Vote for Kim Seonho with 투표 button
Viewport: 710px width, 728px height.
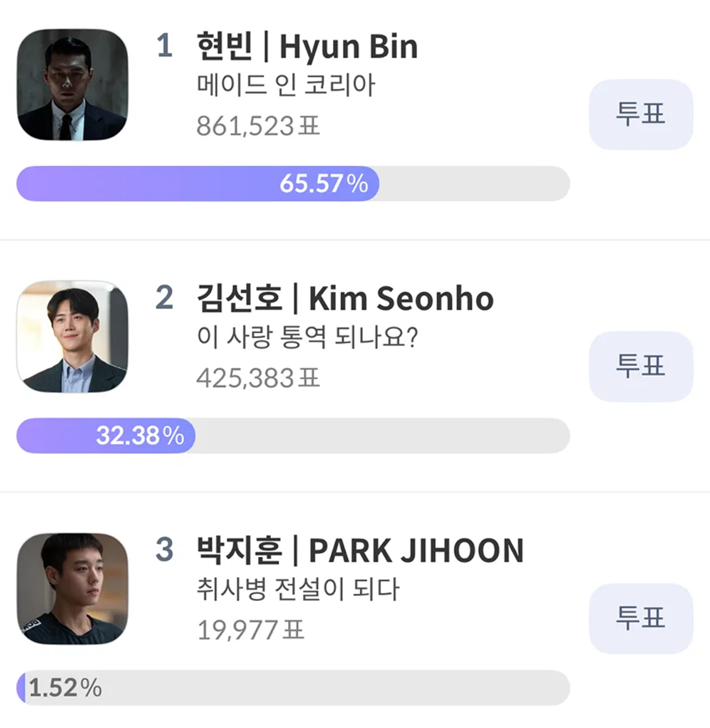click(641, 366)
